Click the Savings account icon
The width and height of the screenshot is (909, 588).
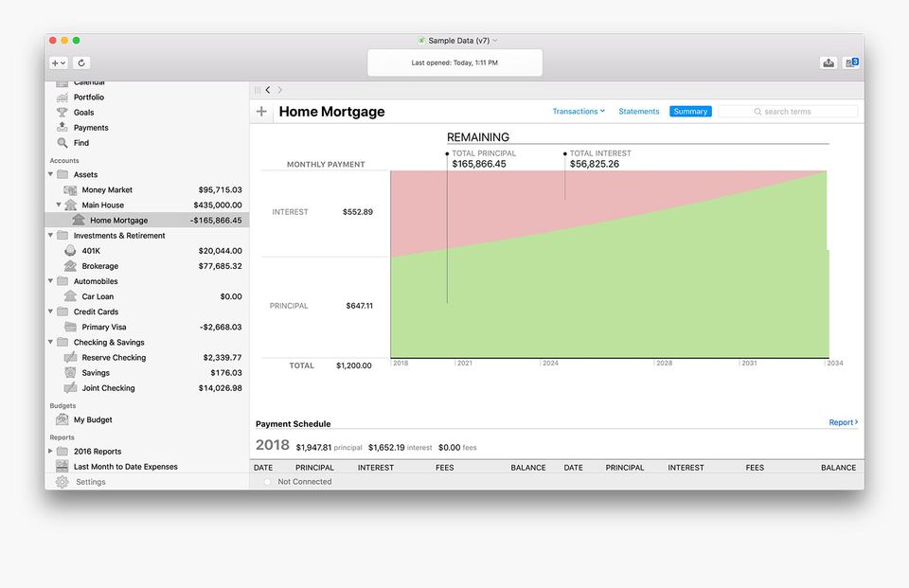70,372
